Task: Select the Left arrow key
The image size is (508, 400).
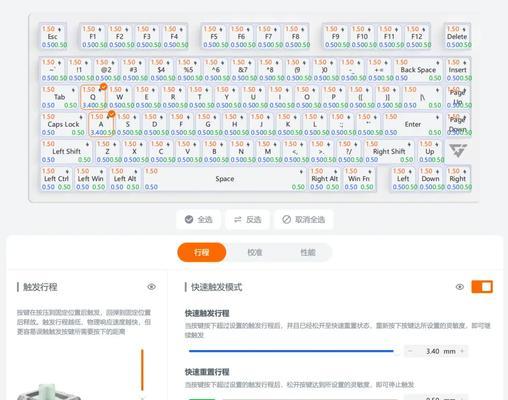Action: coord(403,179)
